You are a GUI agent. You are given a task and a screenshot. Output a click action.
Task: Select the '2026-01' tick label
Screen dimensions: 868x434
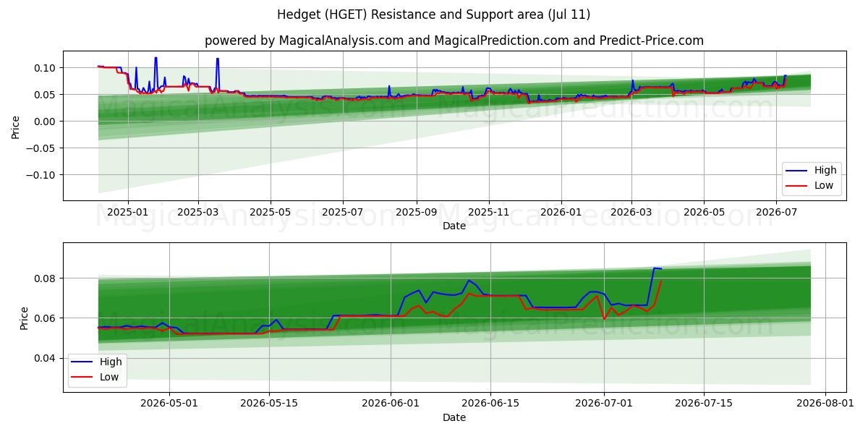(561, 212)
